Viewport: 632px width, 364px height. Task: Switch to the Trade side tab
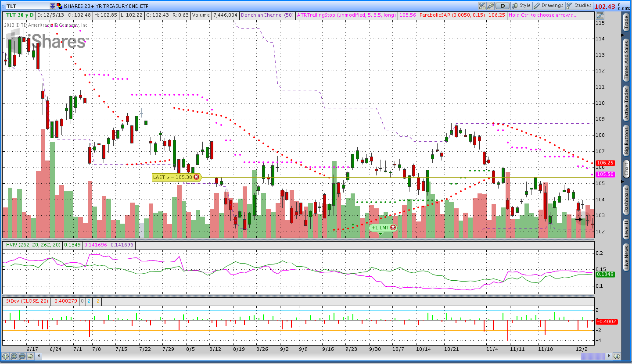click(626, 23)
